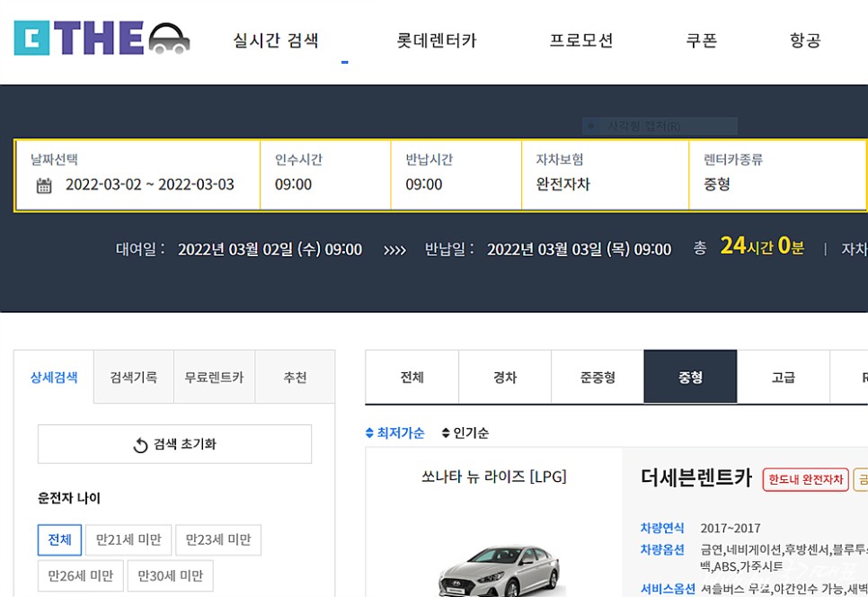Click the sort arrows beside 인기순

[446, 433]
